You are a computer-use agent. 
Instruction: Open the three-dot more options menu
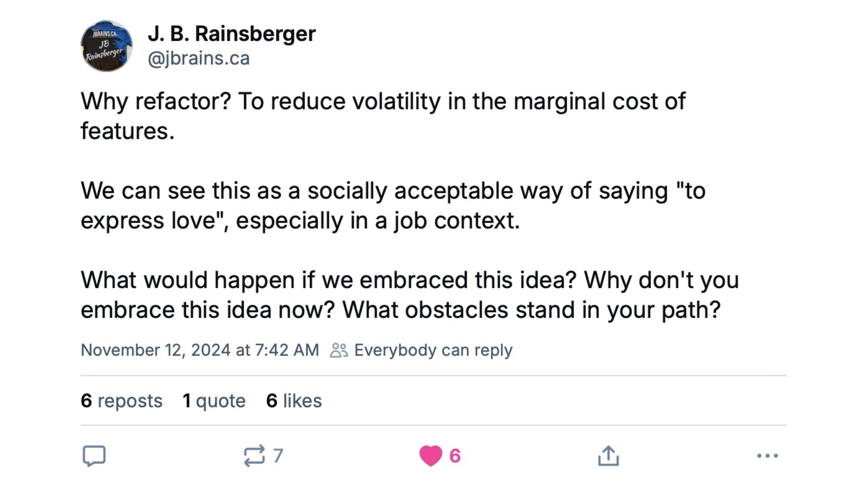[x=767, y=455]
